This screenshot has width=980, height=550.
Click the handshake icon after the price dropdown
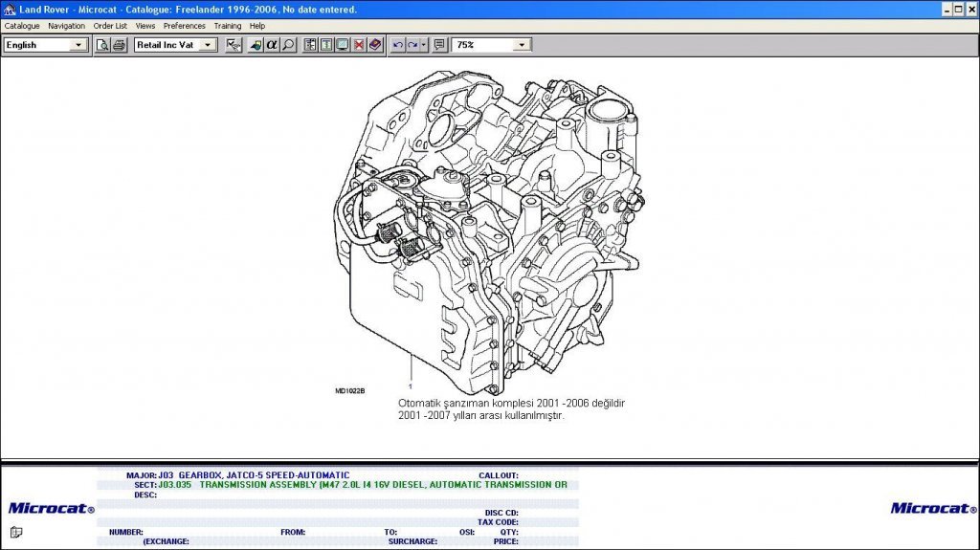coord(233,45)
